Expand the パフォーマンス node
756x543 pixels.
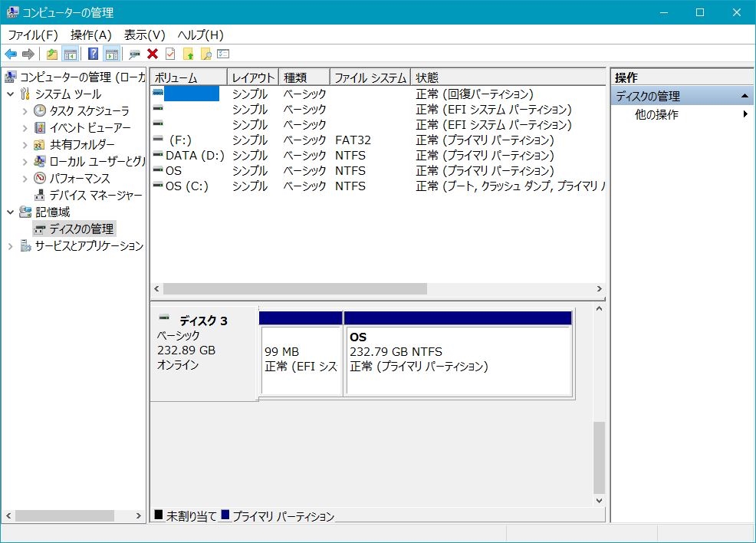coord(25,179)
